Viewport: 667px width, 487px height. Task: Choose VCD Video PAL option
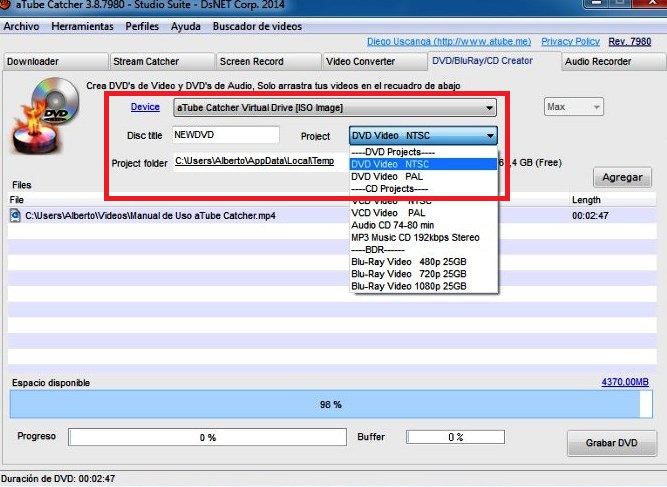pyautogui.click(x=423, y=213)
